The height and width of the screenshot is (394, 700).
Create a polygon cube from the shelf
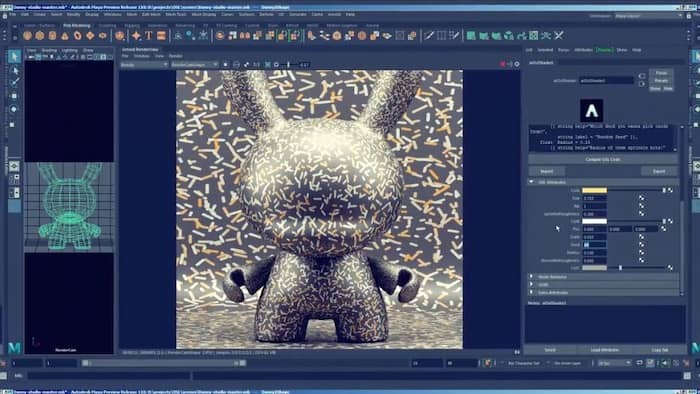[40, 36]
